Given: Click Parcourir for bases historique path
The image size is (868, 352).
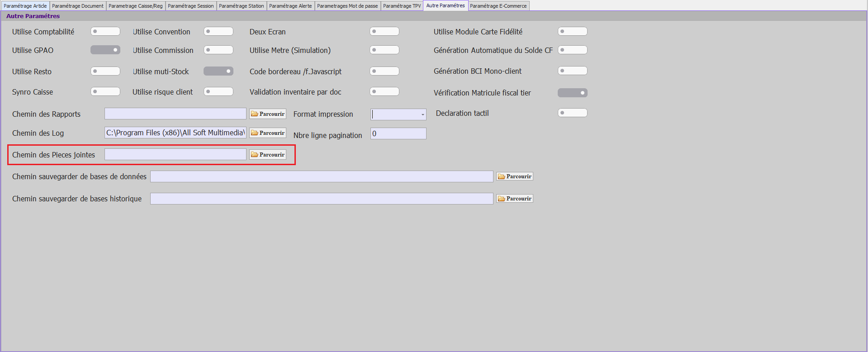Looking at the screenshot, I should point(515,199).
